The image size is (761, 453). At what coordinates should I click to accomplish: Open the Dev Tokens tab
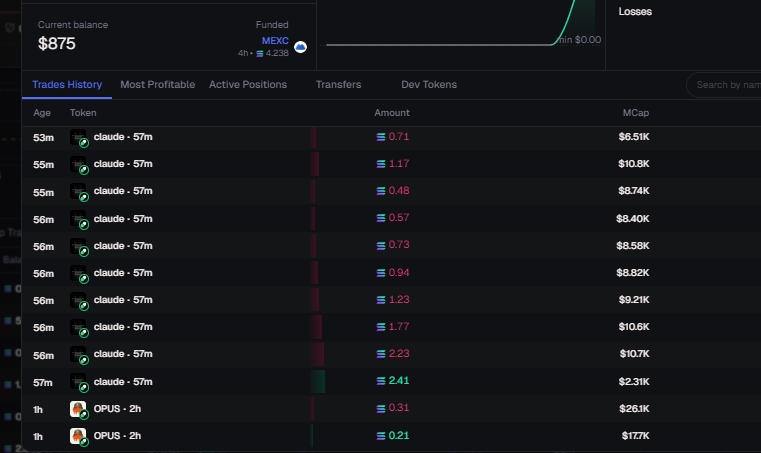(429, 84)
